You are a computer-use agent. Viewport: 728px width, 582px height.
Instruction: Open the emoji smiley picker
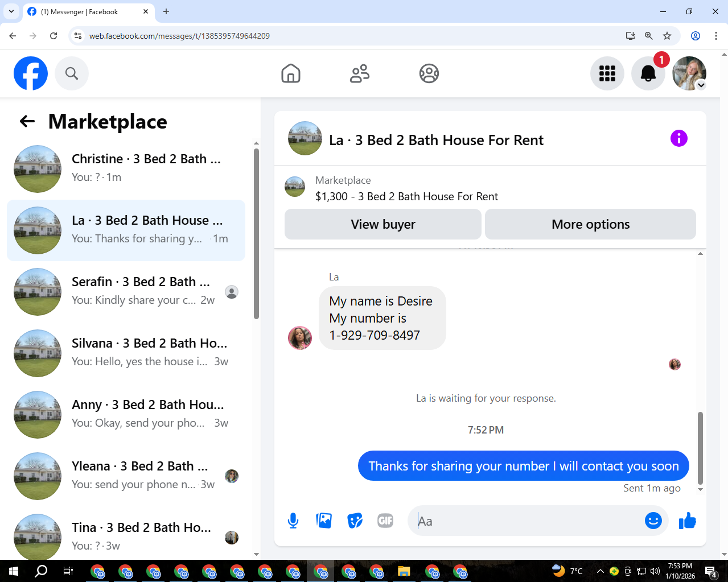(x=653, y=521)
